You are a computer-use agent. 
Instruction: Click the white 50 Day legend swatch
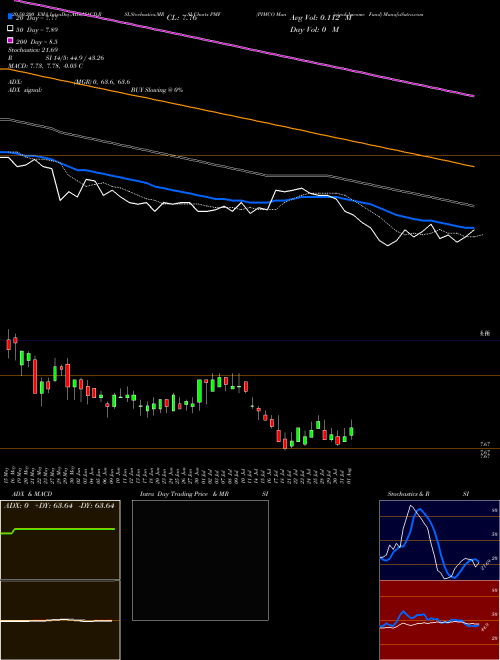(11, 29)
